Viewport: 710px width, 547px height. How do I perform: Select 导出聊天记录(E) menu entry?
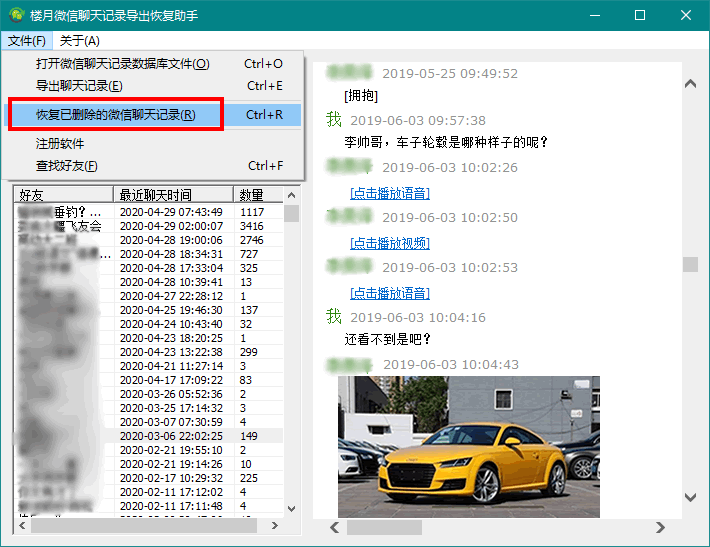[x=79, y=86]
